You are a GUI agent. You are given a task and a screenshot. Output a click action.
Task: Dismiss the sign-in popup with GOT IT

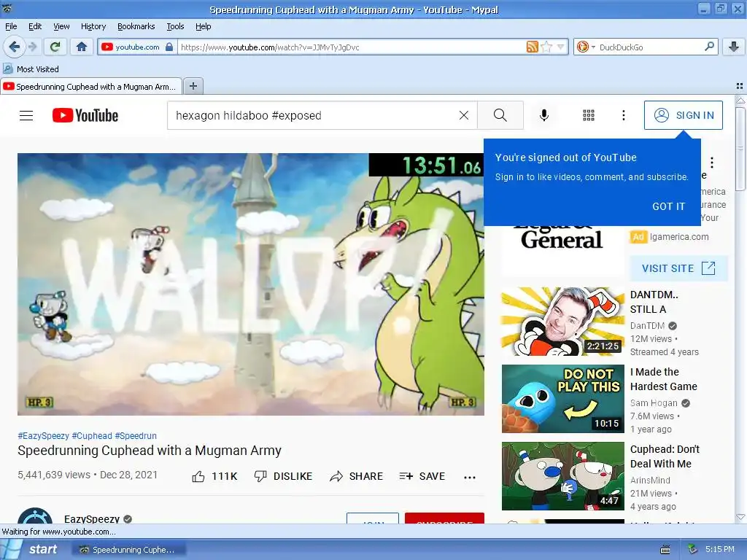click(x=668, y=206)
